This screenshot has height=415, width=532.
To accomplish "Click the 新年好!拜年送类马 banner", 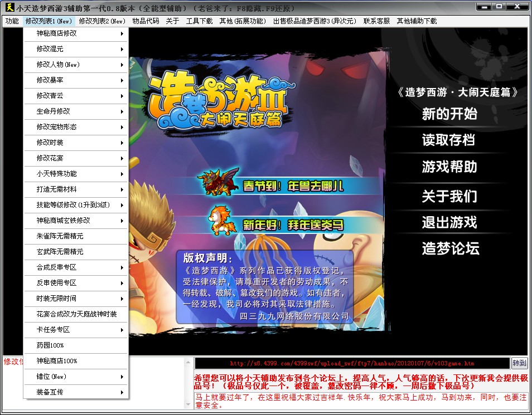I will tap(293, 225).
